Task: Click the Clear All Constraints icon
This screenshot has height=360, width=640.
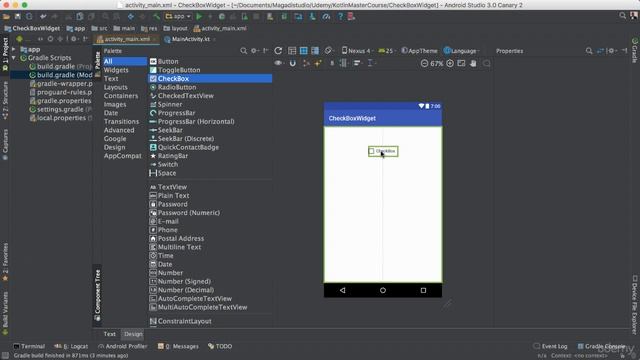Action: tap(306, 63)
